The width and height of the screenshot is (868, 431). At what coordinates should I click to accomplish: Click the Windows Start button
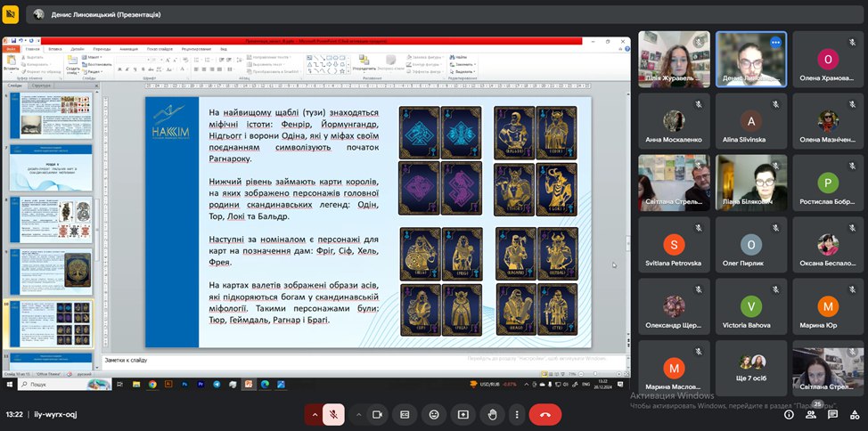[10, 385]
